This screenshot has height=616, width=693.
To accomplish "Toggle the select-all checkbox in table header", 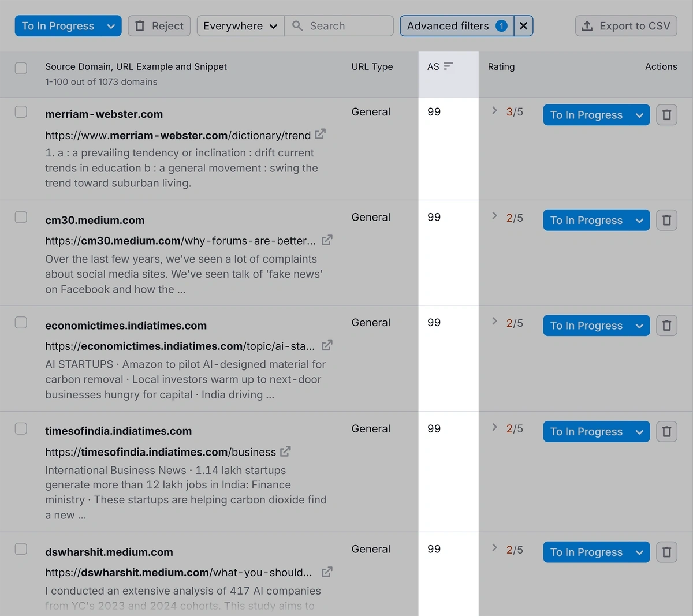I will 21,68.
